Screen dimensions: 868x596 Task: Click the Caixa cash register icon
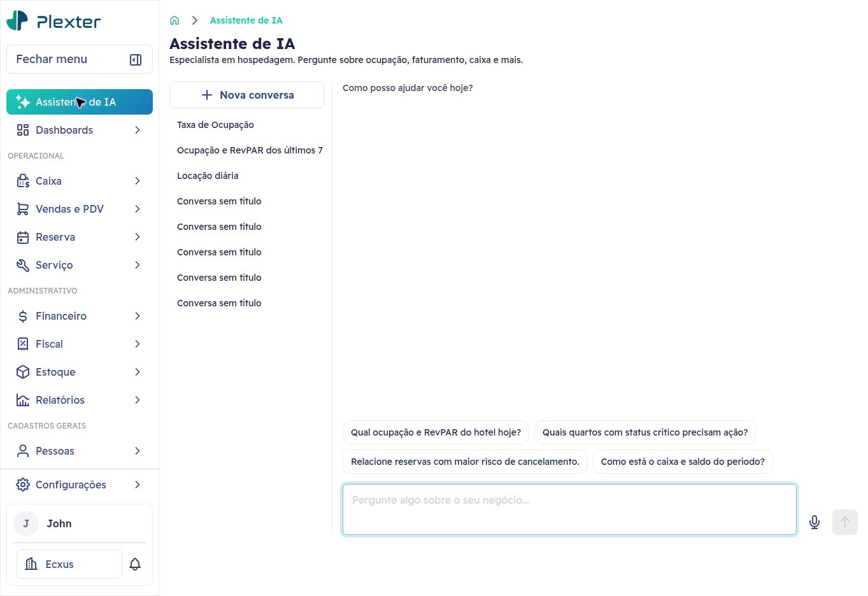click(x=23, y=181)
